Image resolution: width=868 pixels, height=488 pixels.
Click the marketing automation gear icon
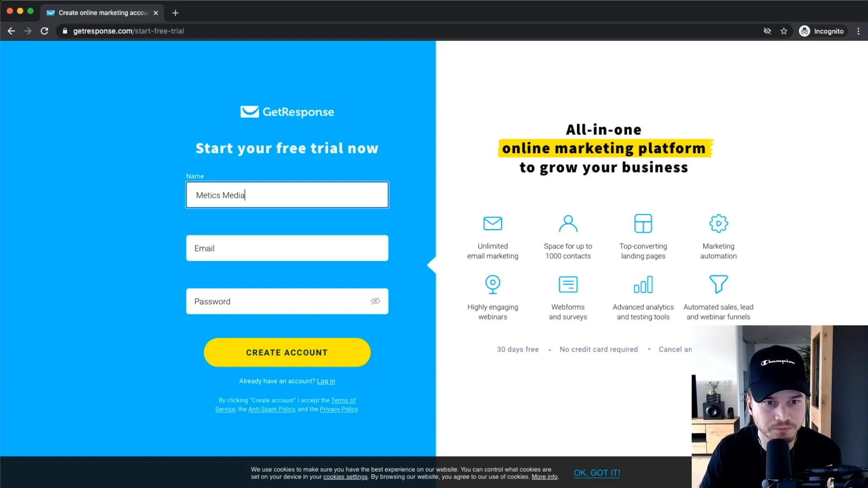[x=718, y=224]
